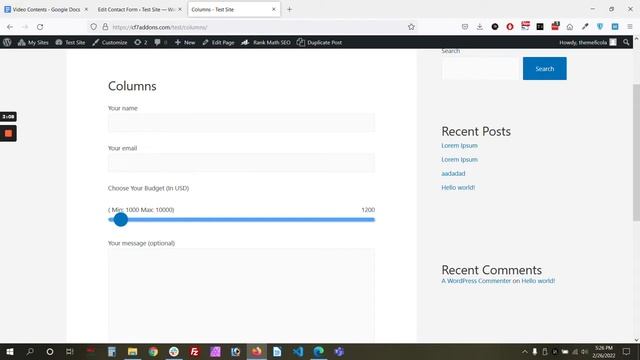Screen dimensions: 640x360
Task: Open Hello world! in Recent Posts
Action: [x=458, y=187]
